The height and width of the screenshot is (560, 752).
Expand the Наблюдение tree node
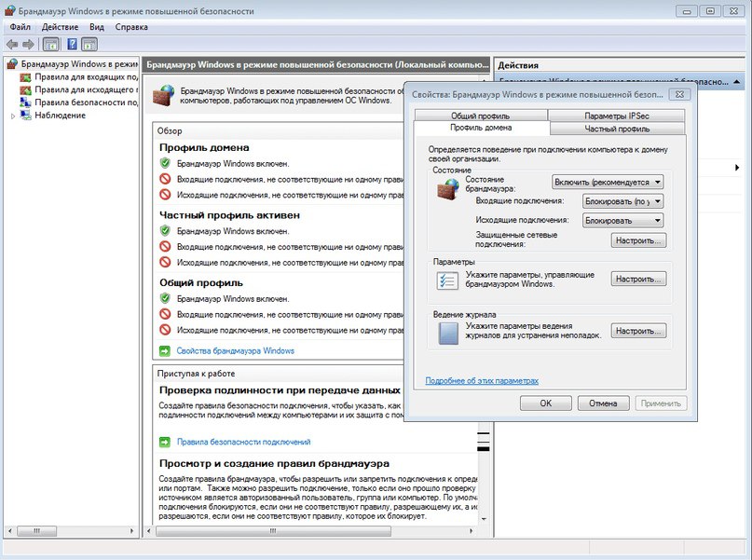click(13, 116)
